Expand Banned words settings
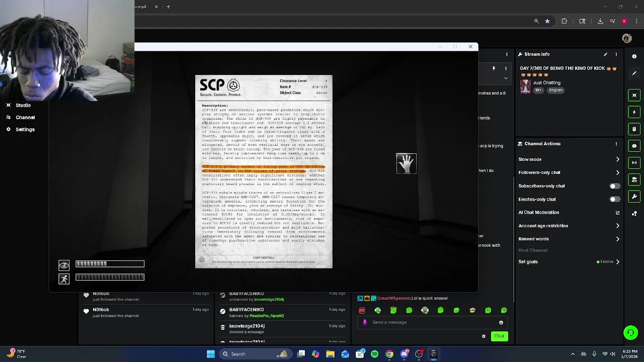The image size is (644, 362). click(618, 239)
